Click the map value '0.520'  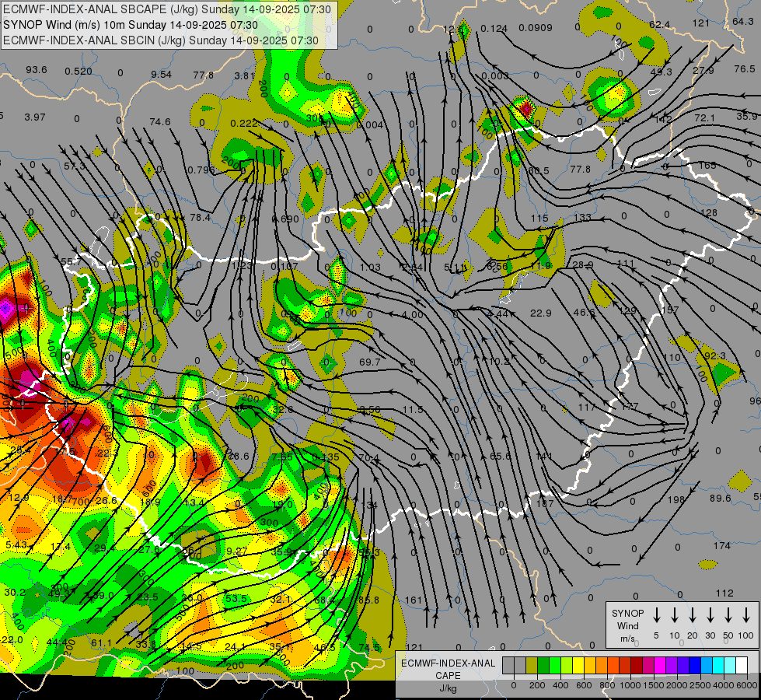(x=79, y=72)
